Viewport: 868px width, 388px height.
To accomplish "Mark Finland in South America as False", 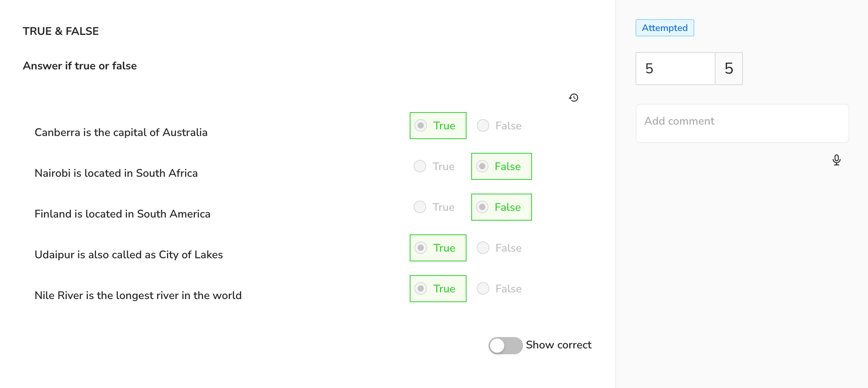I will point(501,207).
